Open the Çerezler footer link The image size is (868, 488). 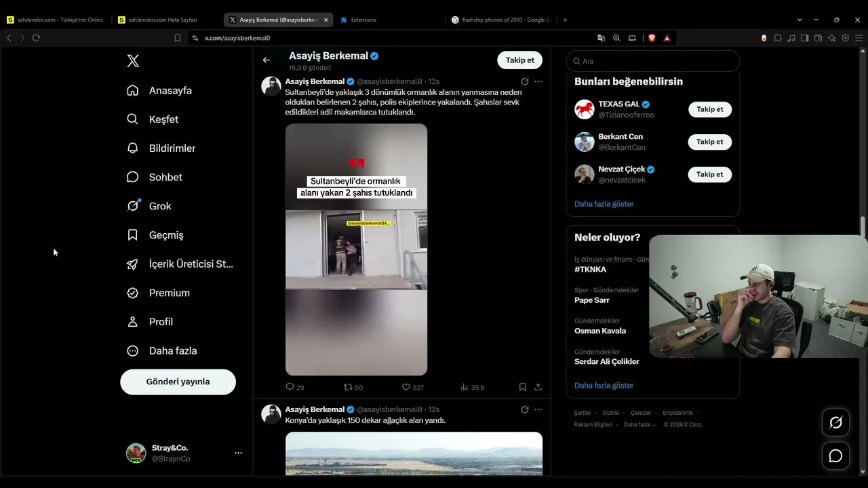pos(641,413)
